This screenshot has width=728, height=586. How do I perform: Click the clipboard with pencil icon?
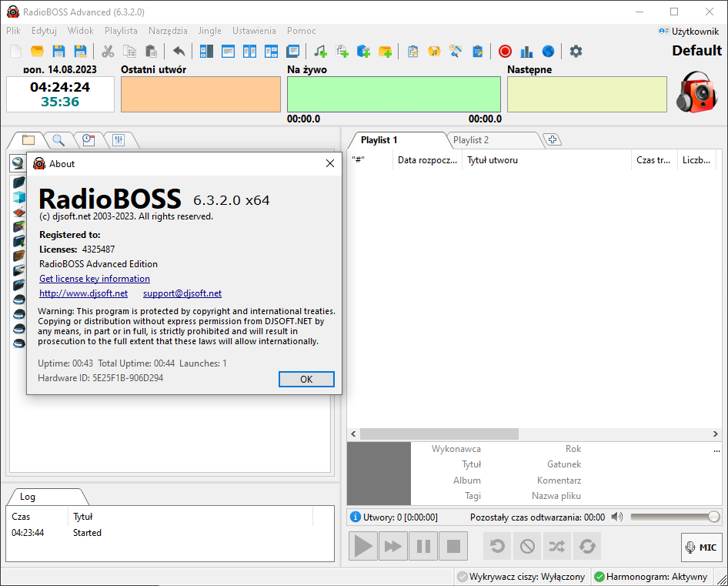pyautogui.click(x=478, y=51)
